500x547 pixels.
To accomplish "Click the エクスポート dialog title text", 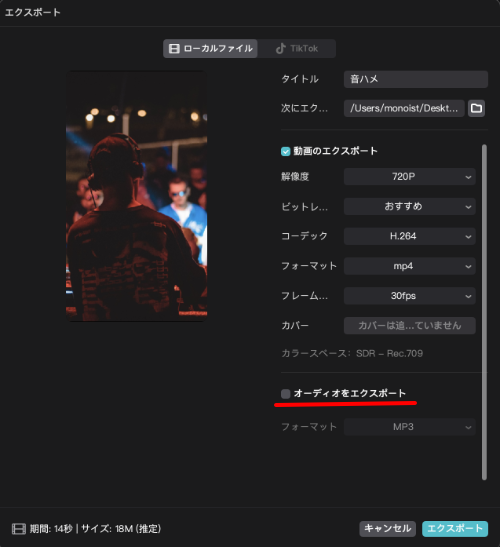I will point(33,13).
